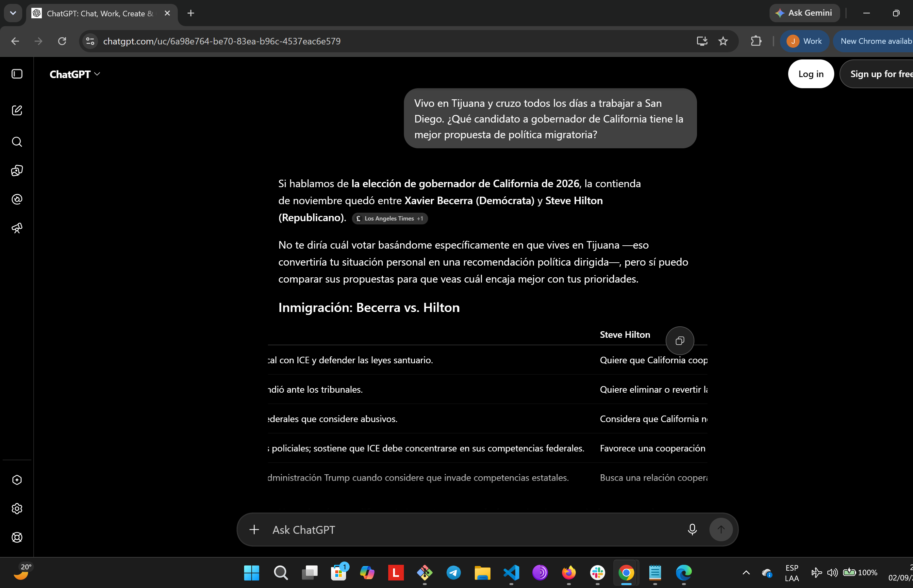Click the Ask Gemini button
Viewport: 913px width, 588px height.
[805, 13]
